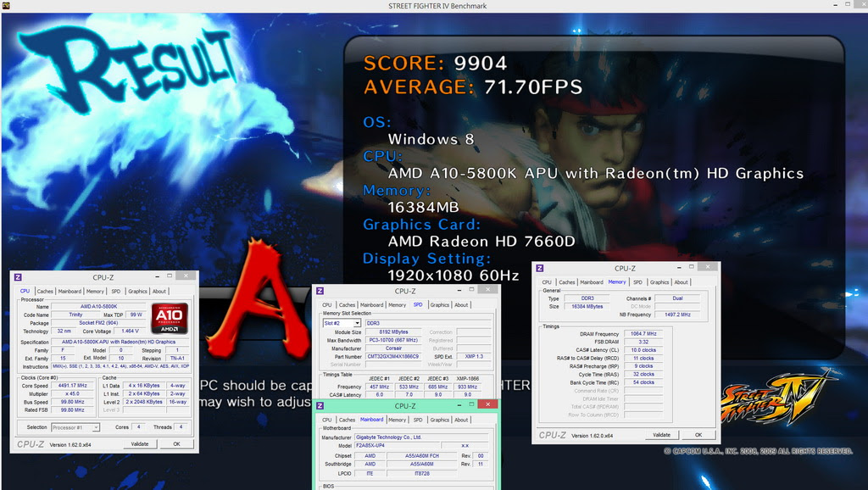Click the FSB:DRAM ratio '3:32'

coord(643,342)
